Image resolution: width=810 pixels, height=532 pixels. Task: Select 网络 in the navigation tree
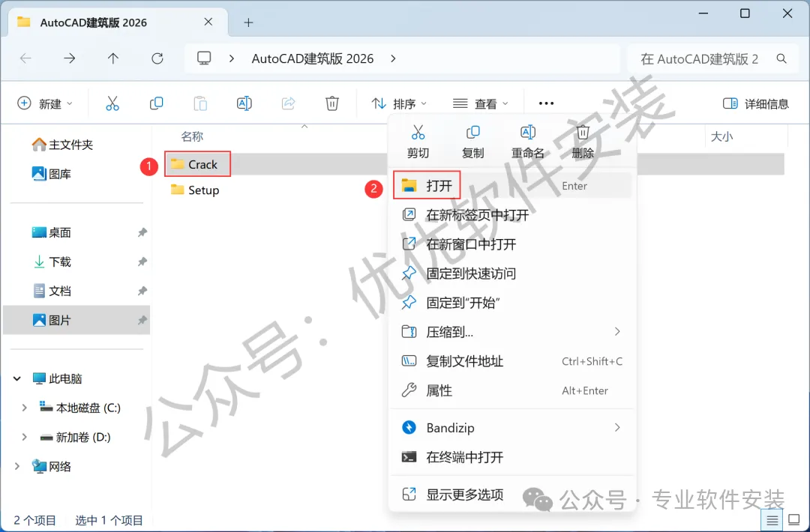[x=52, y=467]
